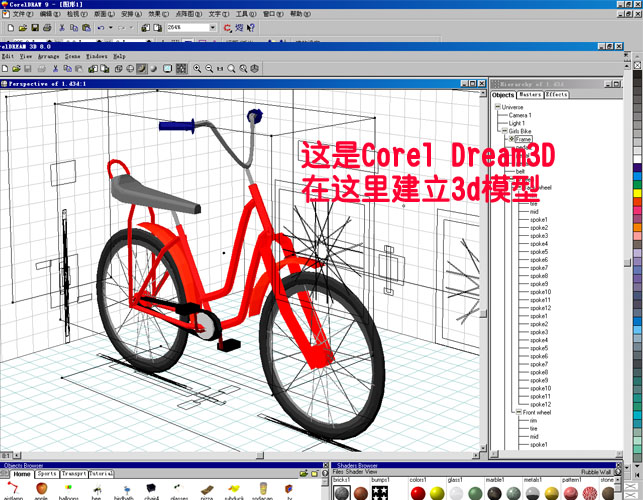Click Cut scissors icon in CorelDREAM 3D toolbar
643x500 pixels.
[x=55, y=69]
